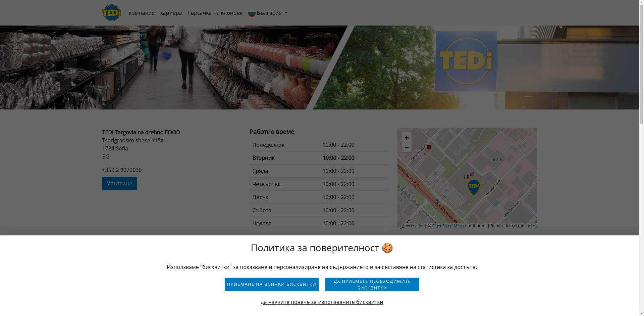Follow the OpenStreetMap attribution link

point(447,226)
